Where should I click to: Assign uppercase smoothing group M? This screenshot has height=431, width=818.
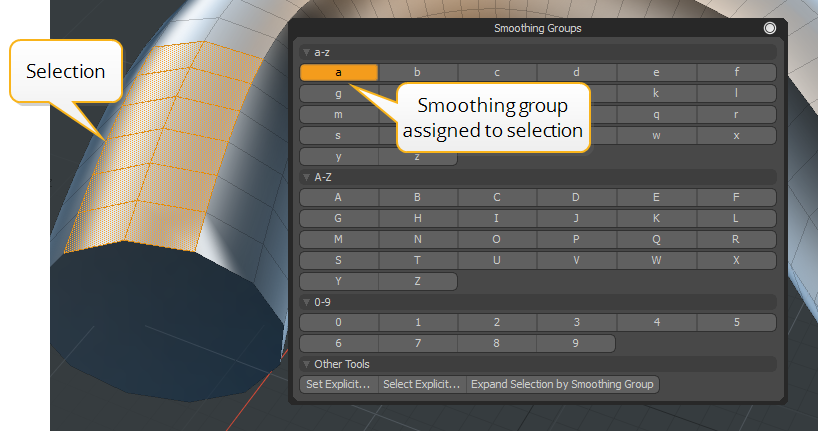pyautogui.click(x=339, y=239)
